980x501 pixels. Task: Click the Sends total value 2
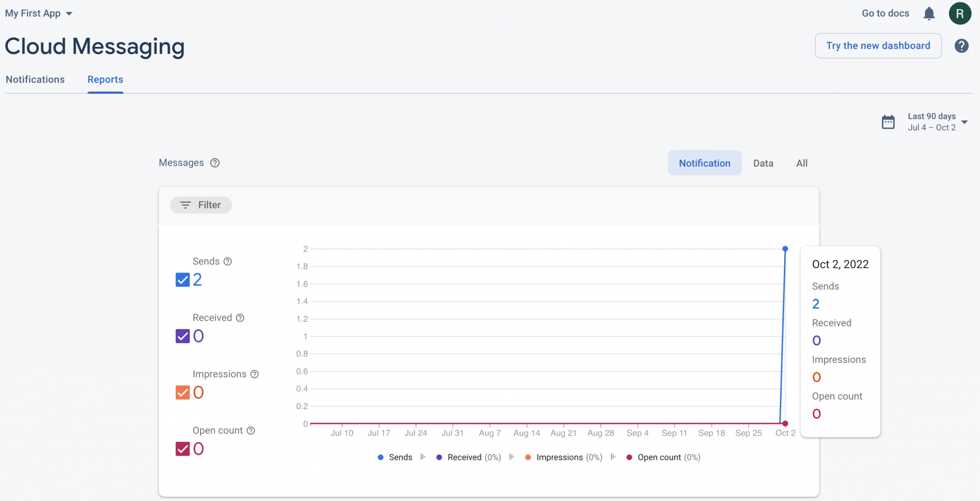197,280
